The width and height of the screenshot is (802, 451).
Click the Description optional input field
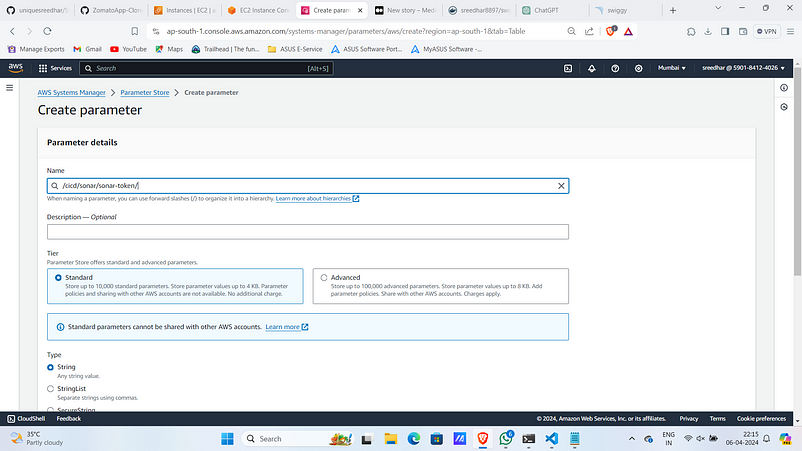tap(308, 232)
